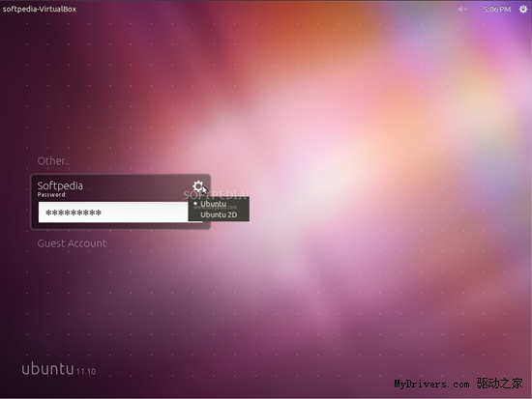Open the 5:06 PM clock indicator
Viewport: 532px width, 399px height.
(497, 9)
